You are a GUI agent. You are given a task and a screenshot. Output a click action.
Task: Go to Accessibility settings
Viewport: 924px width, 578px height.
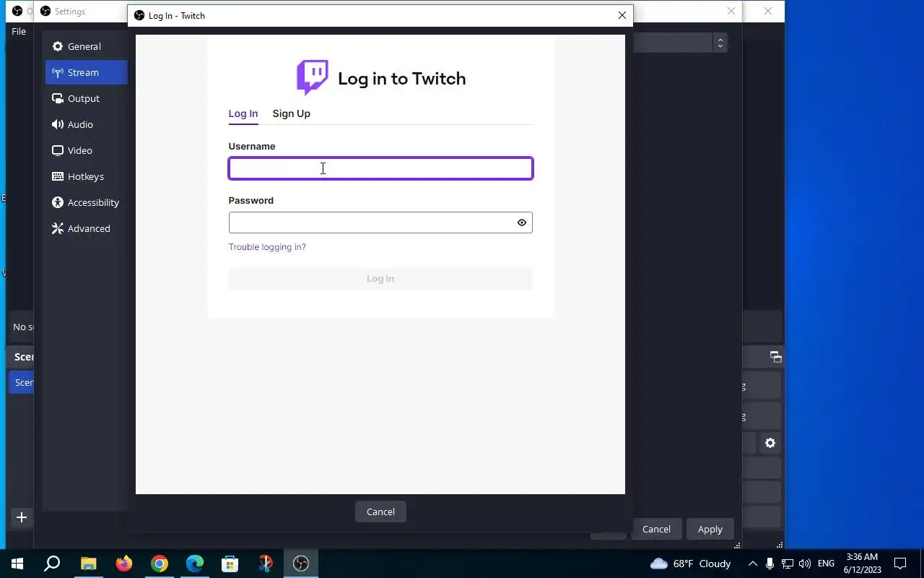pyautogui.click(x=86, y=202)
